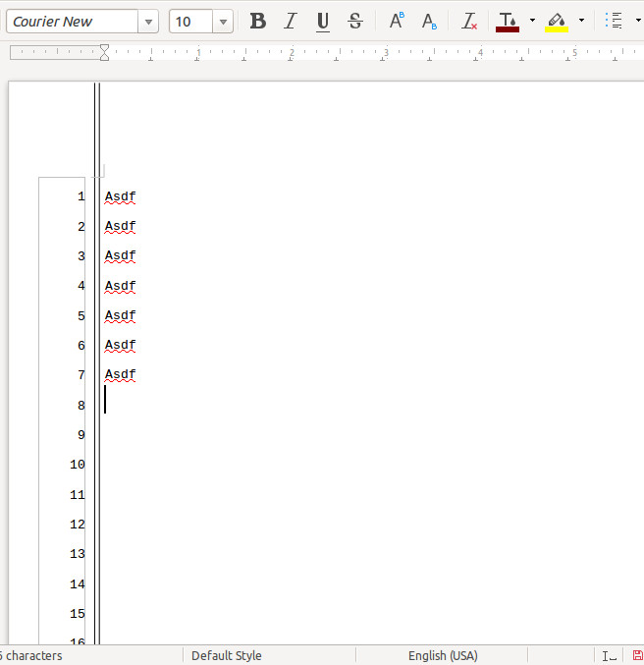Image resolution: width=644 pixels, height=665 pixels.
Task: Apply strikethrough to text
Action: [355, 21]
